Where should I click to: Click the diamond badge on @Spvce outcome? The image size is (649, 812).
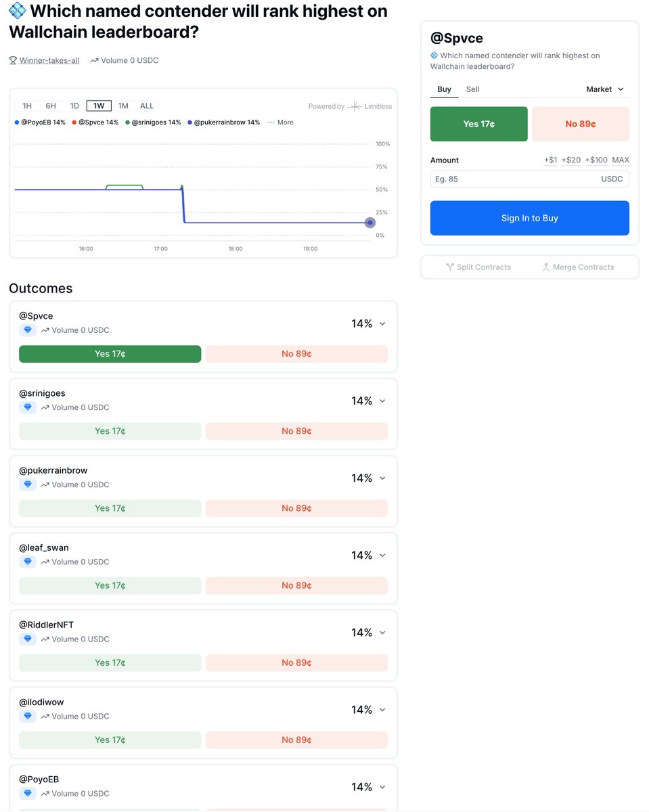26,330
